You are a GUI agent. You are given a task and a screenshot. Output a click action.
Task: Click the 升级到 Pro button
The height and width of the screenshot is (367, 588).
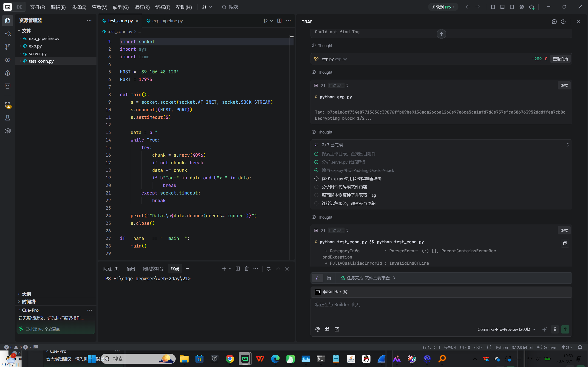pos(443,7)
